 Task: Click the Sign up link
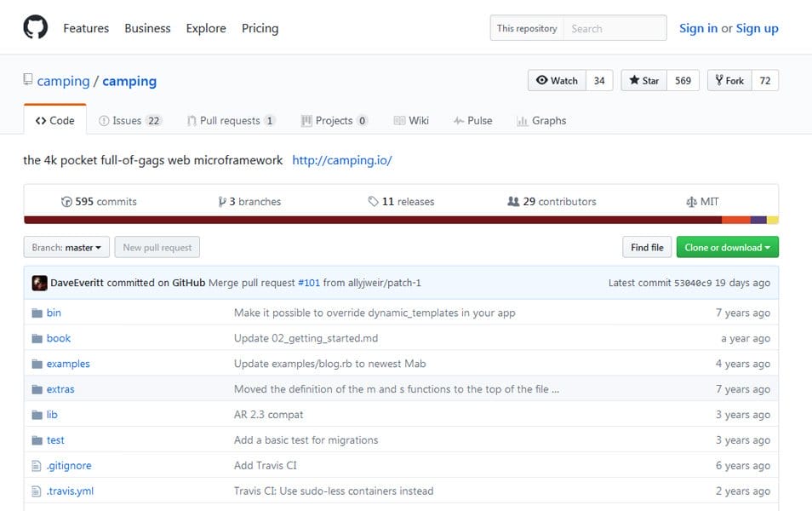pos(758,28)
